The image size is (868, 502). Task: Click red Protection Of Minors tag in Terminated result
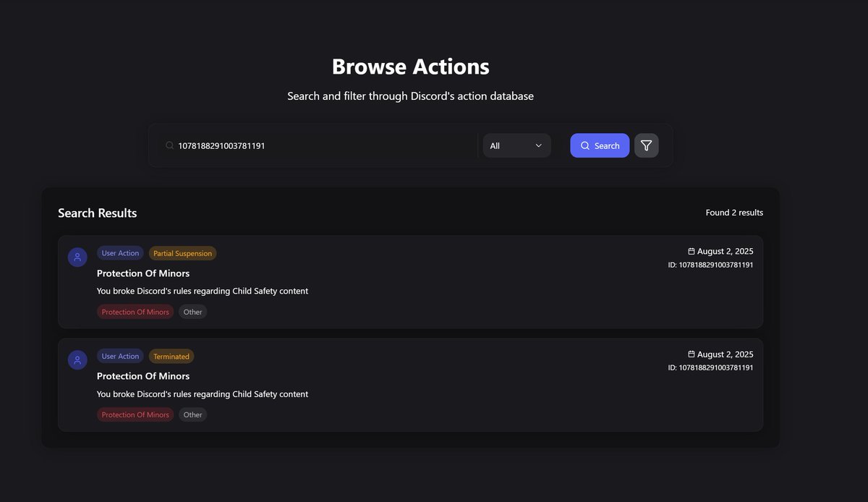[x=135, y=414]
